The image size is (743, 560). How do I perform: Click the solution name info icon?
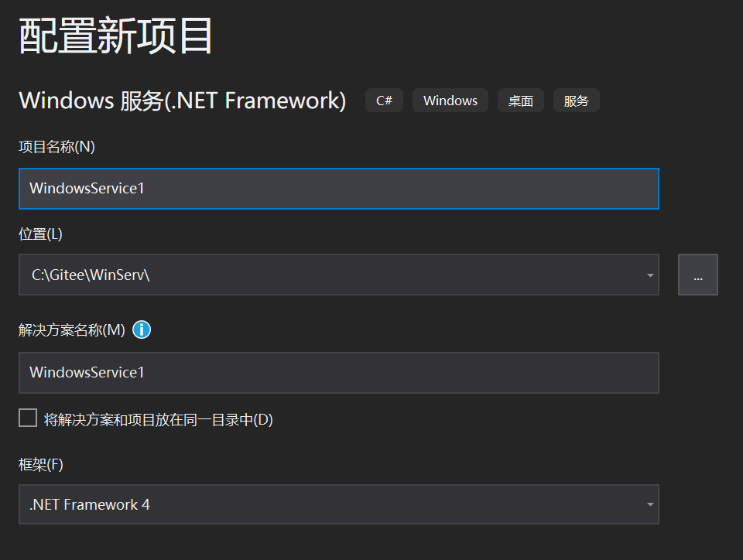tap(142, 330)
